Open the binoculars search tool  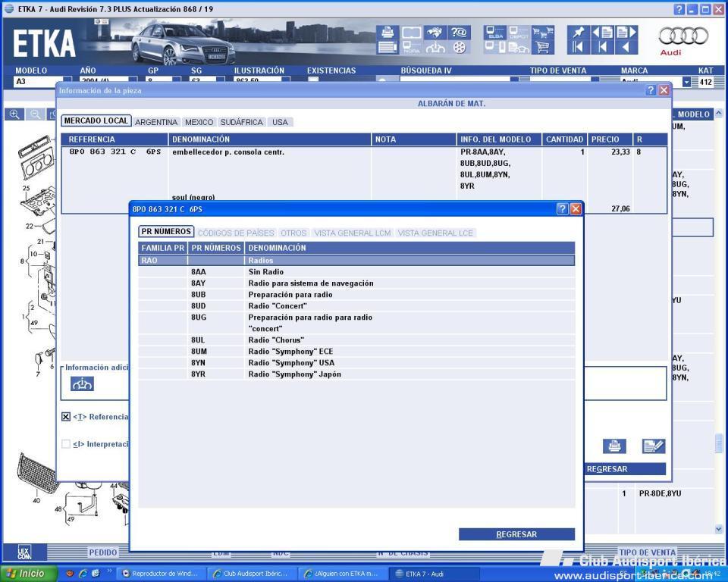coord(435,33)
